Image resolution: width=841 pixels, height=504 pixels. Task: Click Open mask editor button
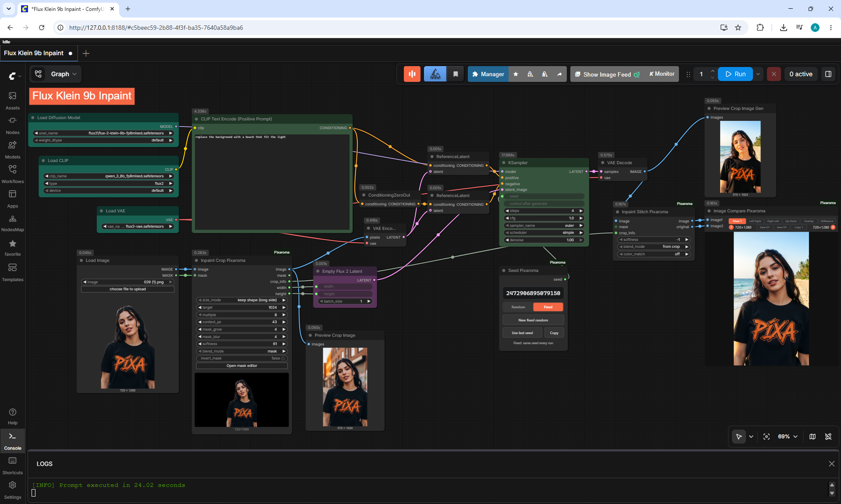tap(242, 366)
